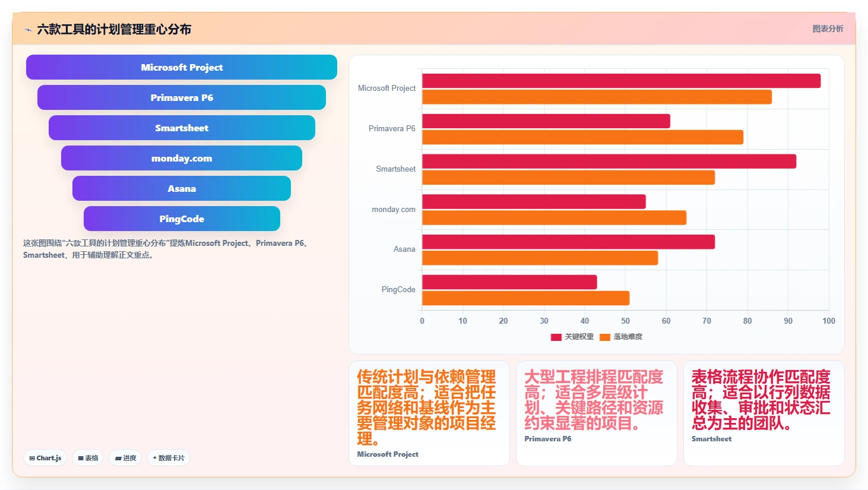The image size is (868, 490).
Task: Click the Smartsheet caption under red card text
Action: coord(711,439)
